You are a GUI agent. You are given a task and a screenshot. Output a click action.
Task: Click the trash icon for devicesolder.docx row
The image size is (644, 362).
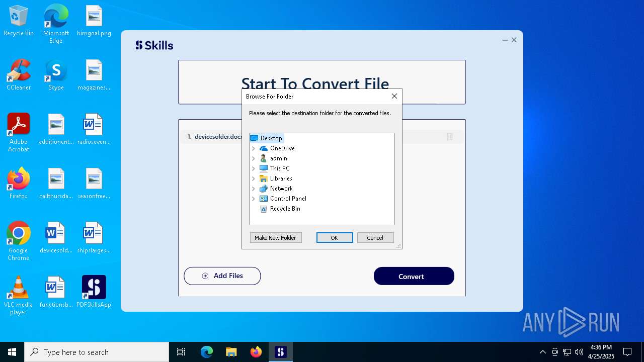(450, 137)
